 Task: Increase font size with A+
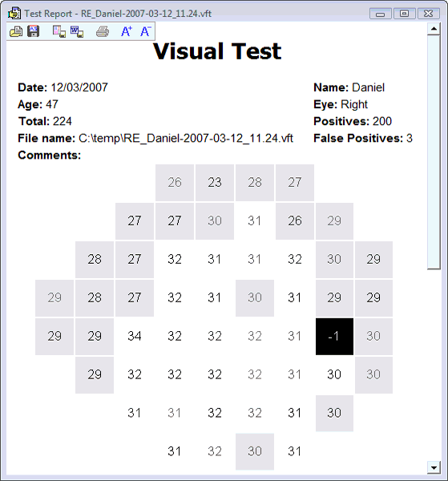tap(127, 31)
